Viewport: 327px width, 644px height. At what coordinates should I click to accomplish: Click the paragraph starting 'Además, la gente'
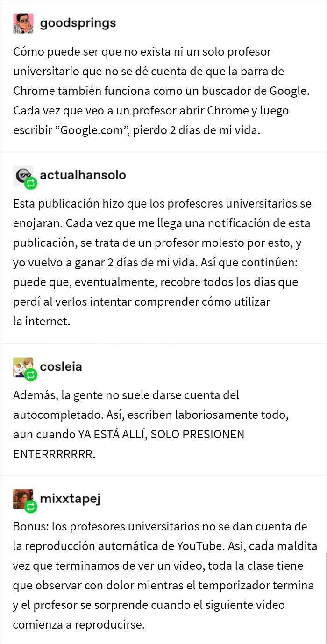click(x=129, y=424)
